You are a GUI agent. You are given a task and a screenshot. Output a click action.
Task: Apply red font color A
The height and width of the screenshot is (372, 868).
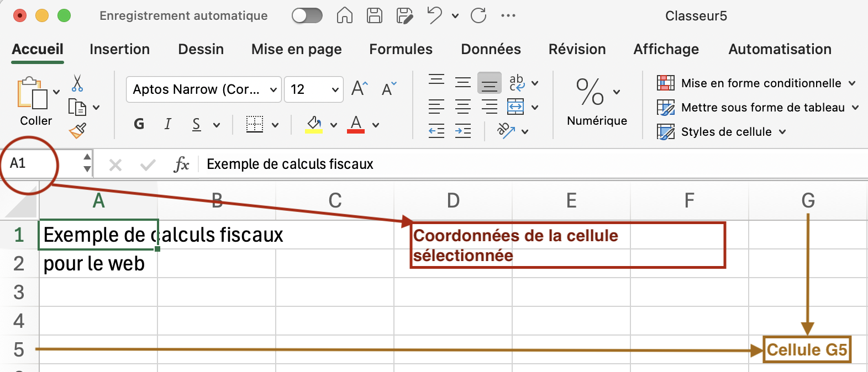tap(356, 124)
